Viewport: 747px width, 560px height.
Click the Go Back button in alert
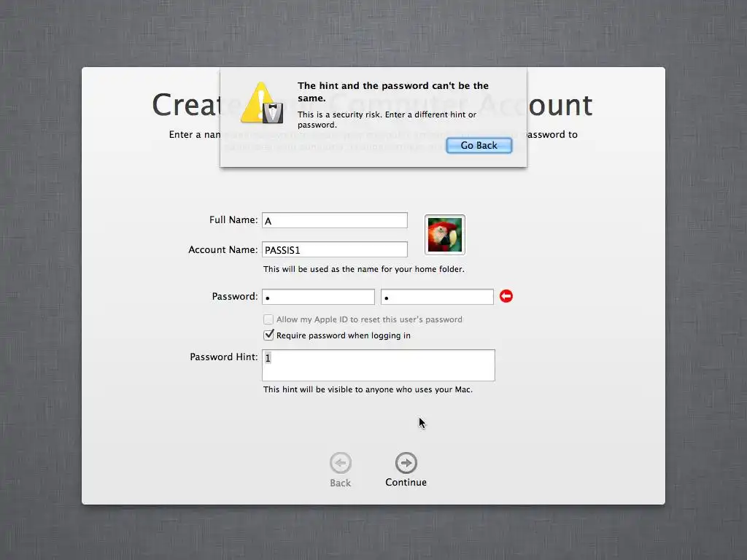click(x=479, y=145)
